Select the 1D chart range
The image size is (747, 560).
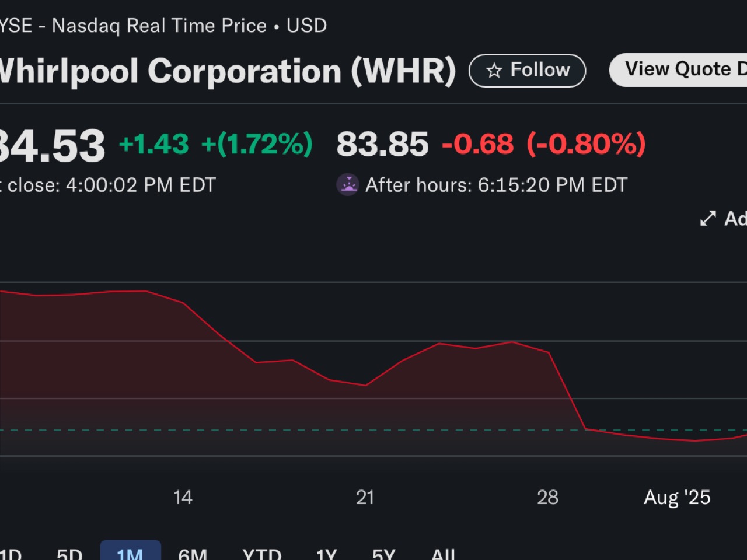coord(10,554)
